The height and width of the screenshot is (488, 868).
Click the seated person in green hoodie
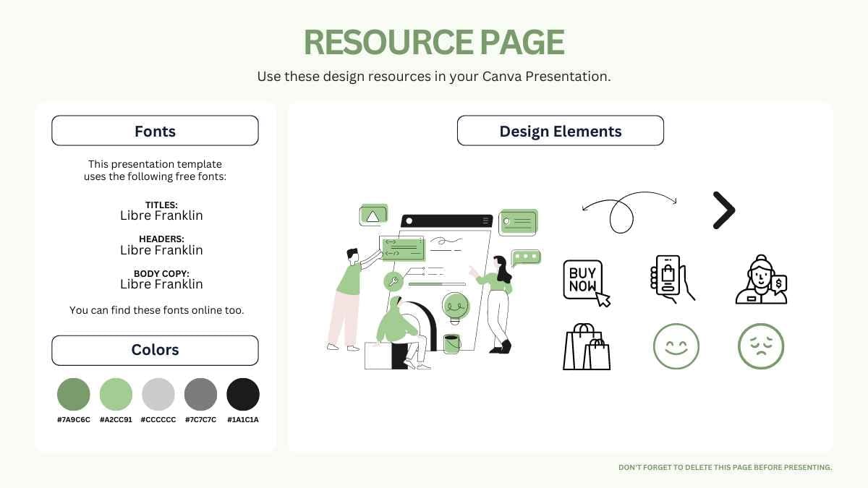click(x=403, y=333)
